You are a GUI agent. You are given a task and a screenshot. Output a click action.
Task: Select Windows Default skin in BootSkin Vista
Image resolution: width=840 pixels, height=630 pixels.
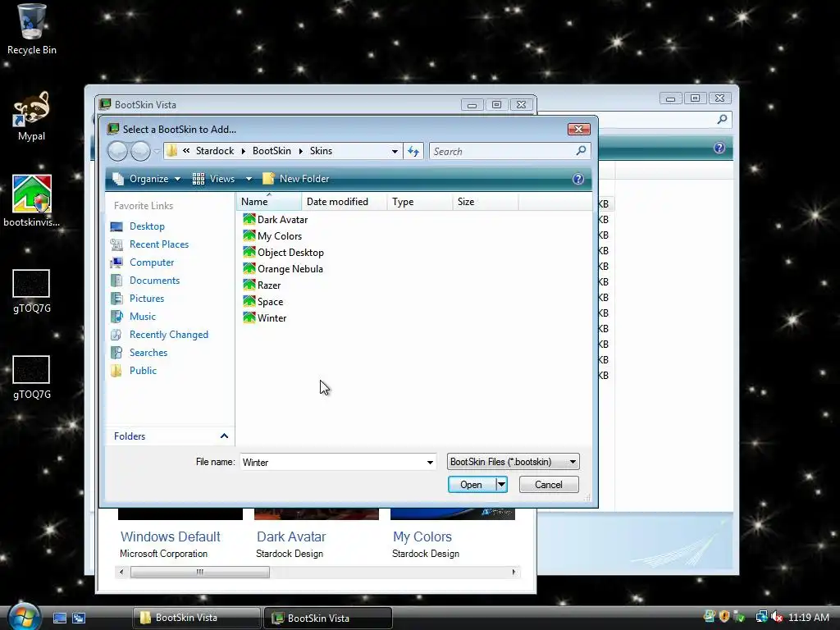pos(171,536)
